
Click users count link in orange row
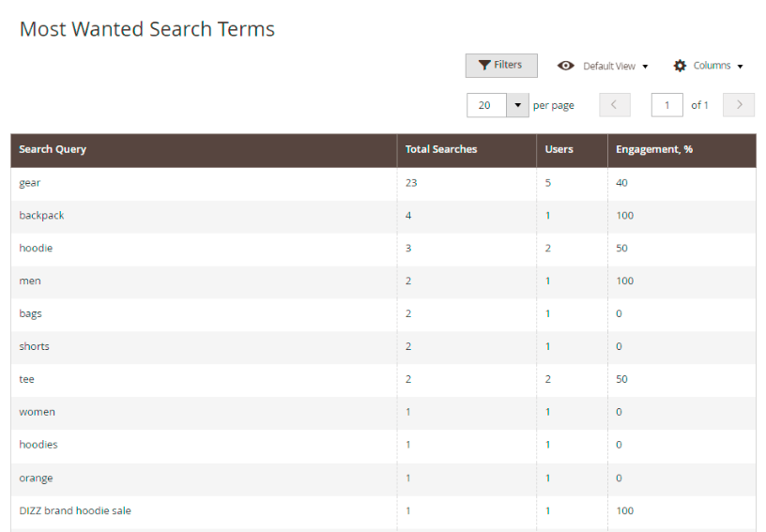(x=548, y=479)
